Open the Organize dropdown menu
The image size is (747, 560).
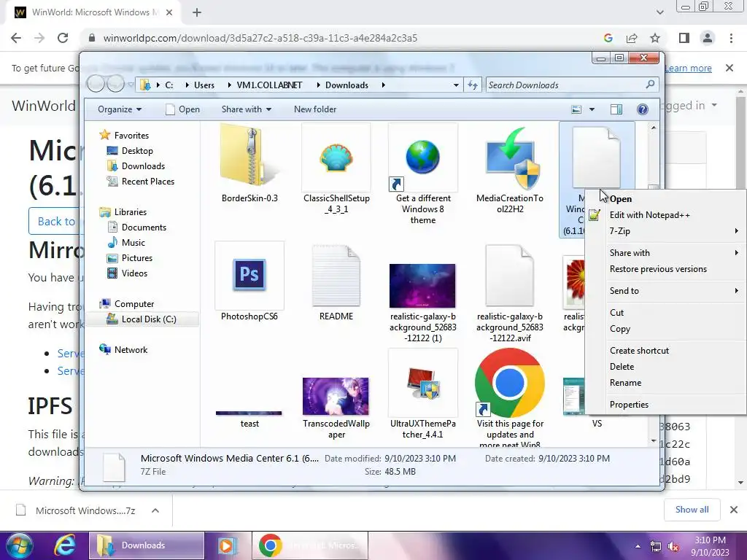pyautogui.click(x=120, y=109)
